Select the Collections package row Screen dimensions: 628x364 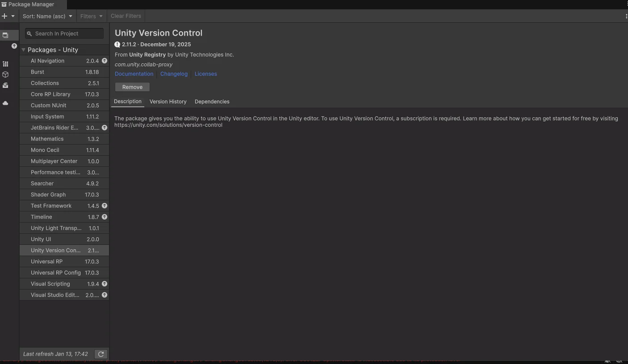(64, 83)
